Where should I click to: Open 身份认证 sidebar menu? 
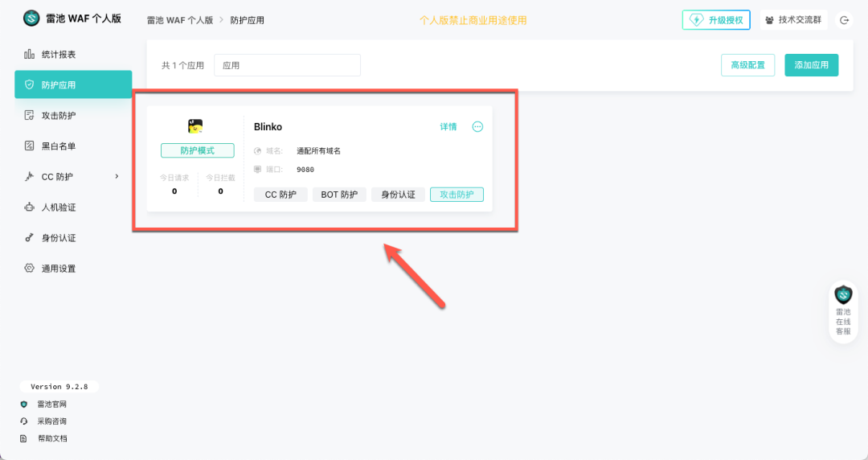(73, 237)
